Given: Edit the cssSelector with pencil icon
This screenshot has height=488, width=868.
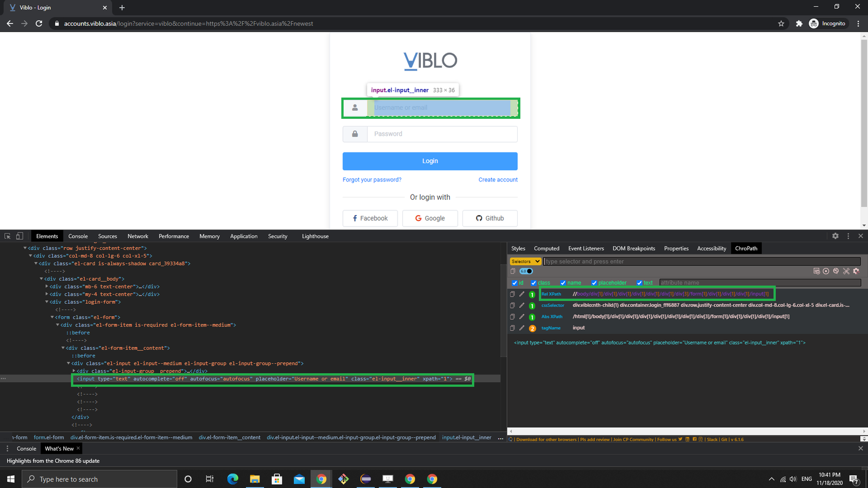Looking at the screenshot, I should pyautogui.click(x=522, y=306).
